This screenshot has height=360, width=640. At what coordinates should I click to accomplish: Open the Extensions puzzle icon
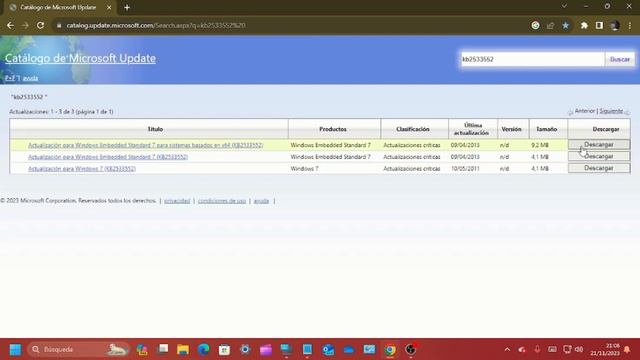(x=584, y=25)
